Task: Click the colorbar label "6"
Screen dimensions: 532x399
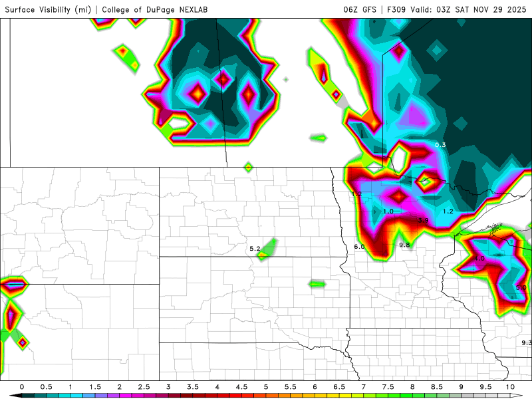Action: pos(315,387)
